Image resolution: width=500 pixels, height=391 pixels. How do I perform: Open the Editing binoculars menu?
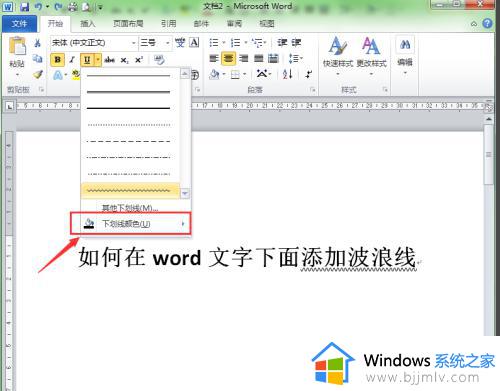405,55
